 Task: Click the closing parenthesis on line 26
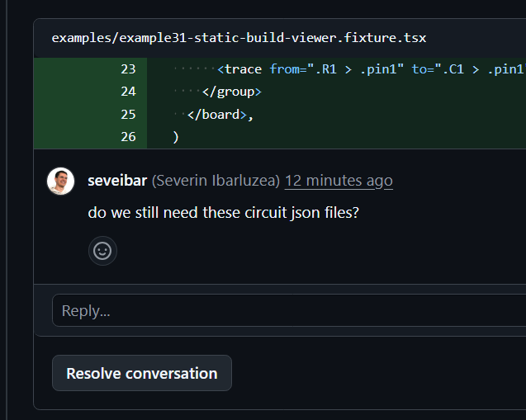point(176,136)
